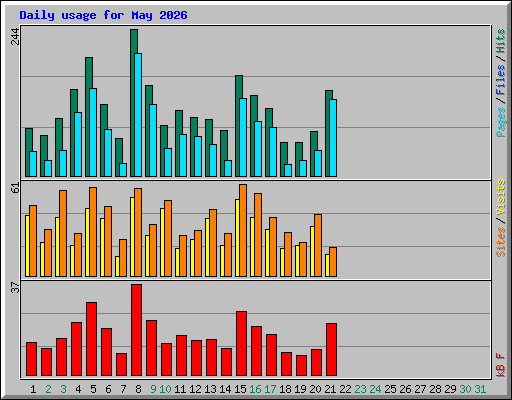The image size is (512, 400).
Task: Click the 61 axis maximum label
Action: pos(15,188)
